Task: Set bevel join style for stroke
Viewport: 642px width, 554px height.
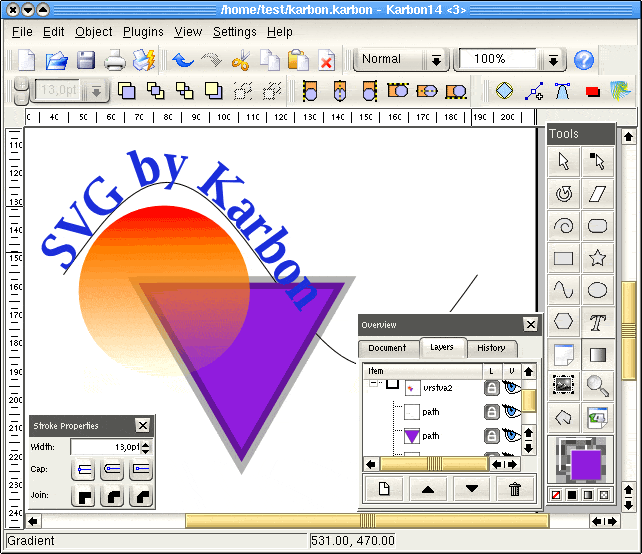Action: tap(141, 496)
